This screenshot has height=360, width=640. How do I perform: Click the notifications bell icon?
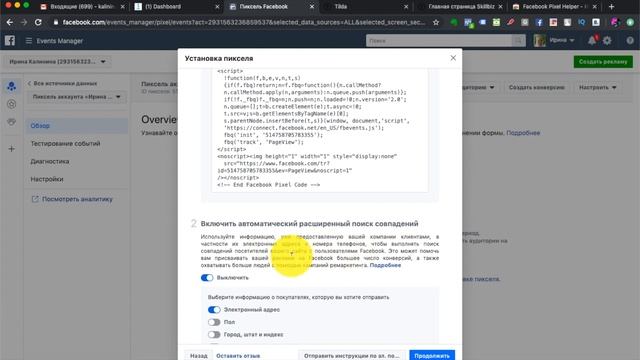[592, 40]
